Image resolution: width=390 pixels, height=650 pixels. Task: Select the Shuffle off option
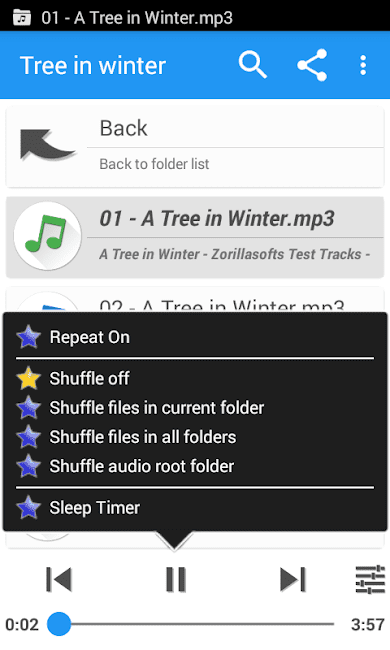coord(195,378)
